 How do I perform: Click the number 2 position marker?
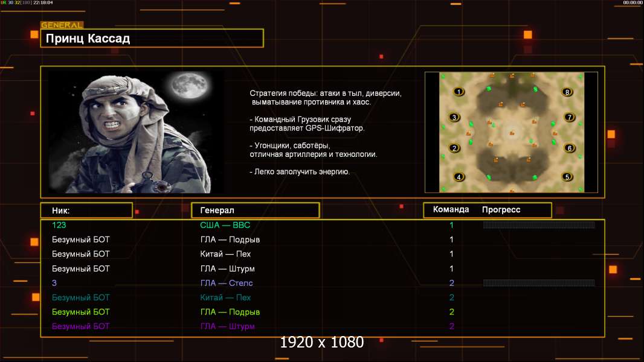coord(455,148)
